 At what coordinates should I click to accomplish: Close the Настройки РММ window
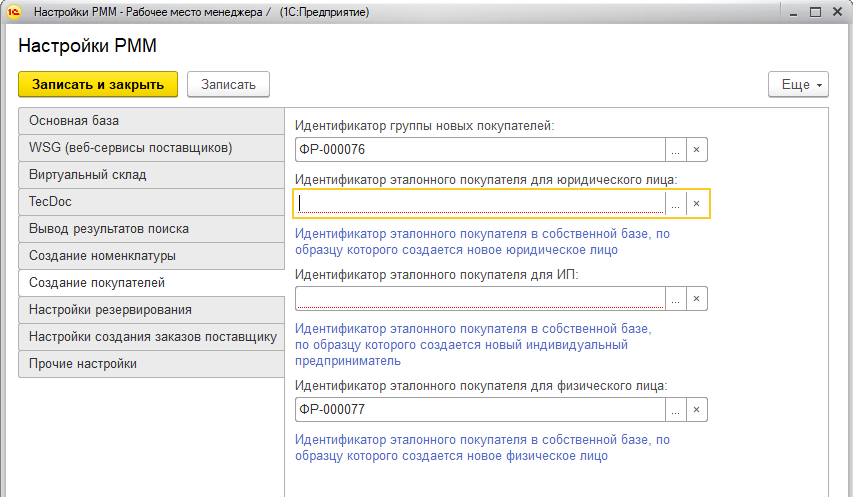coord(837,12)
